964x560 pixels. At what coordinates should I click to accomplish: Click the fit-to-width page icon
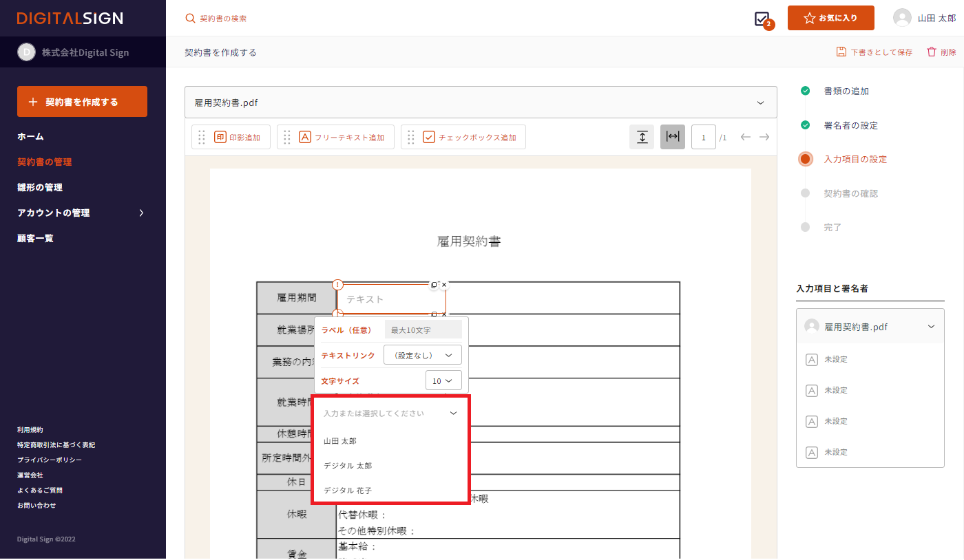point(673,137)
